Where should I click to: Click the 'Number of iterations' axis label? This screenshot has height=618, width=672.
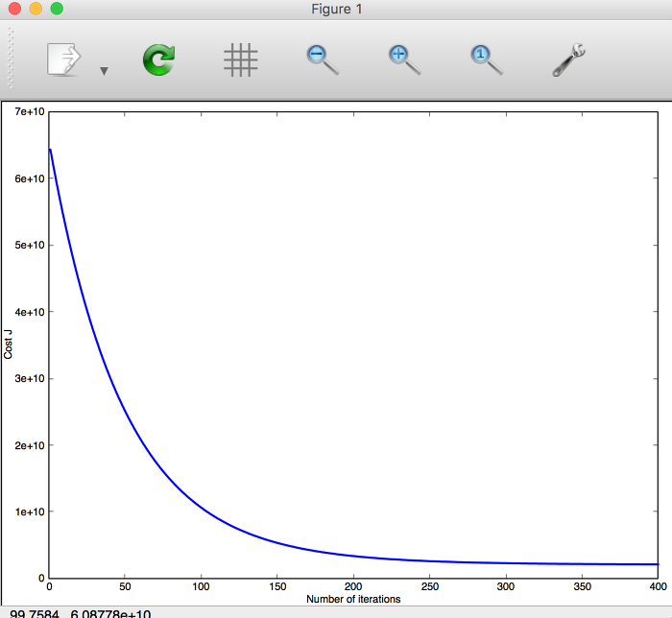[x=353, y=599]
